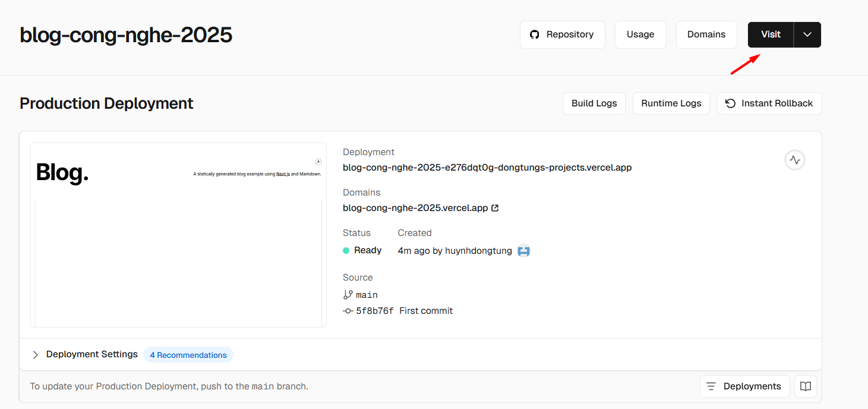Viewport: 868px width, 409px height.
Task: Click the GitHub avatar beside huynhdongtung
Action: 523,250
